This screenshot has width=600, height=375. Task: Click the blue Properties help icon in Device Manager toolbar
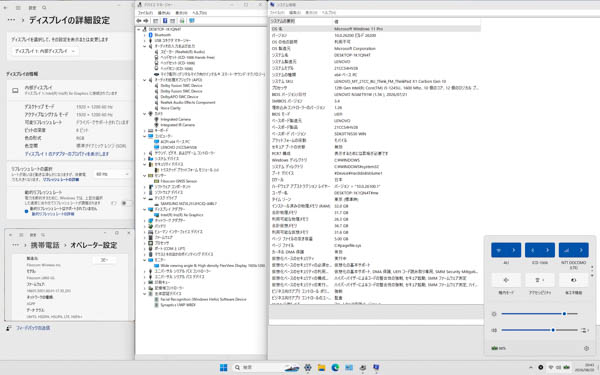pyautogui.click(x=165, y=21)
